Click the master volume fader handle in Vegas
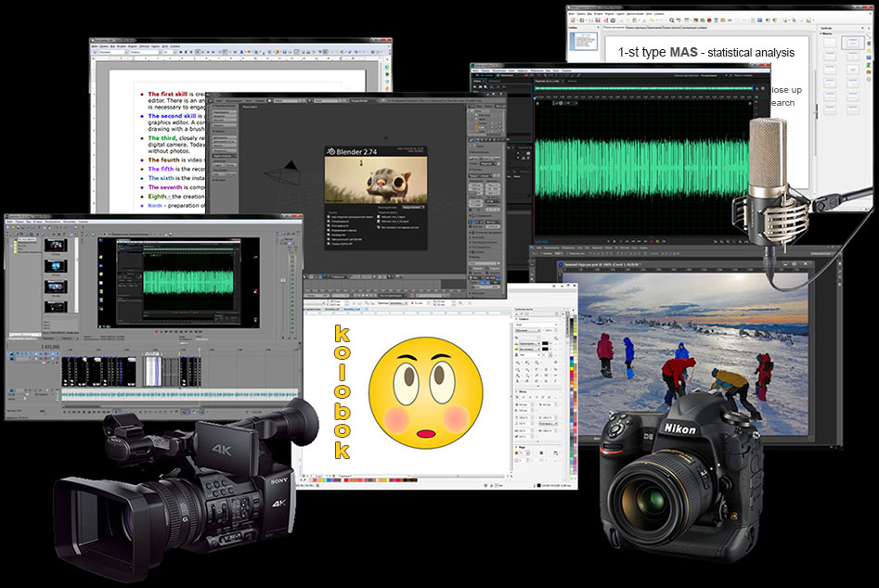The width and height of the screenshot is (879, 588). tap(283, 280)
